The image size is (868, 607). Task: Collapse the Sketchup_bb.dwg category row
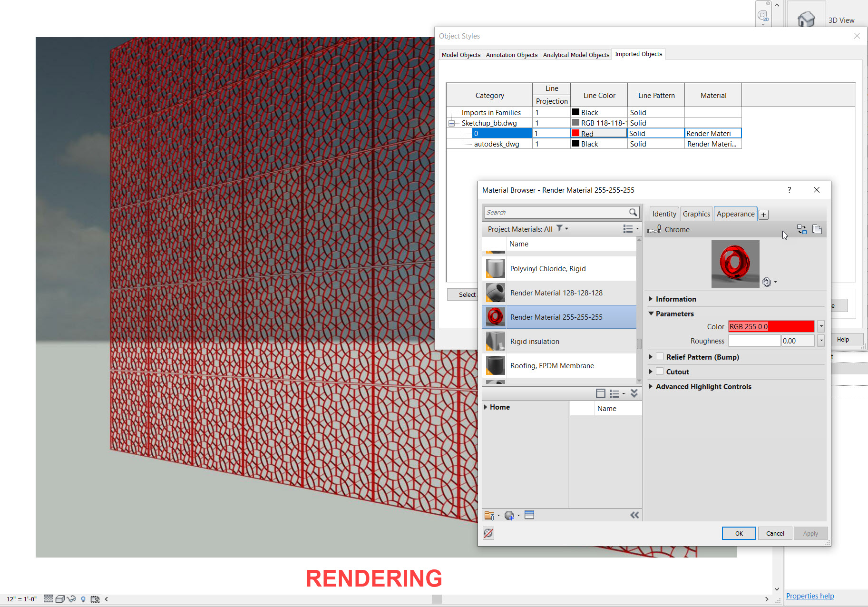coord(451,123)
